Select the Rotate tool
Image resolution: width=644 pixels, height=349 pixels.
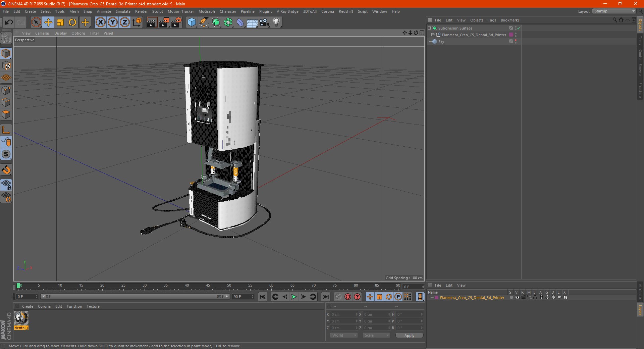72,22
